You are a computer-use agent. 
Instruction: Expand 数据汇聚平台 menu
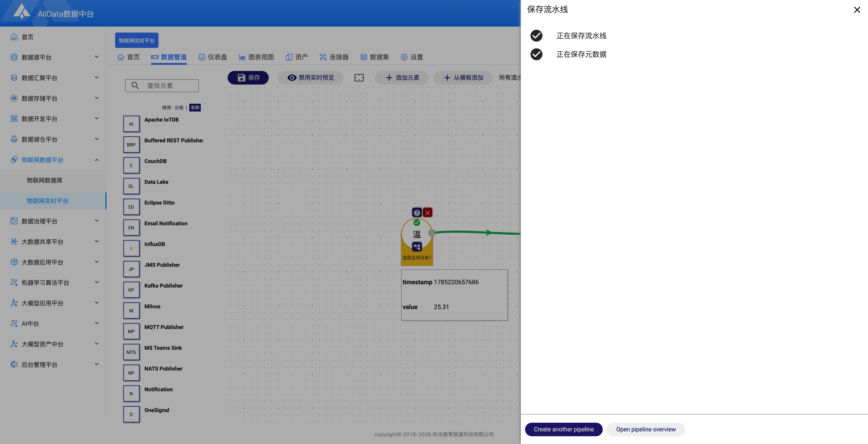point(53,78)
